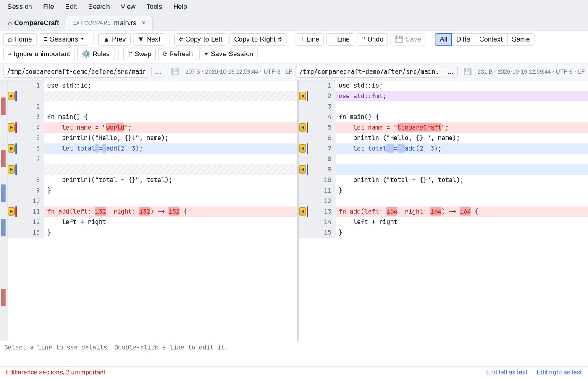Save Session with star button
Viewport: 588px width, 378px height.
(228, 54)
